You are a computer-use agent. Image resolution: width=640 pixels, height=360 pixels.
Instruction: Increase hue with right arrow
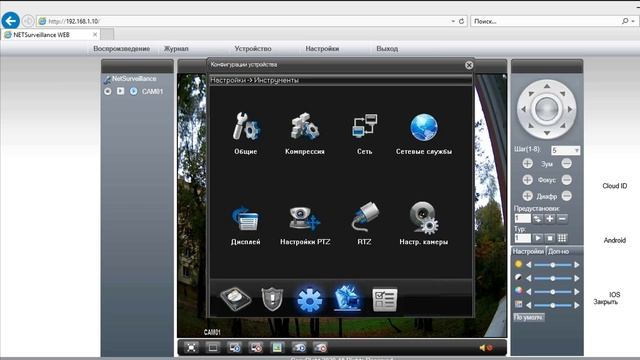[577, 305]
